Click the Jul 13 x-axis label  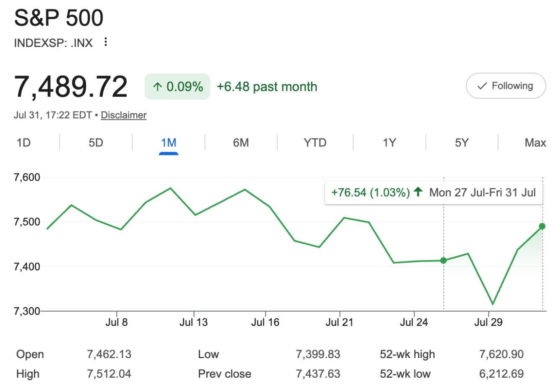point(194,322)
